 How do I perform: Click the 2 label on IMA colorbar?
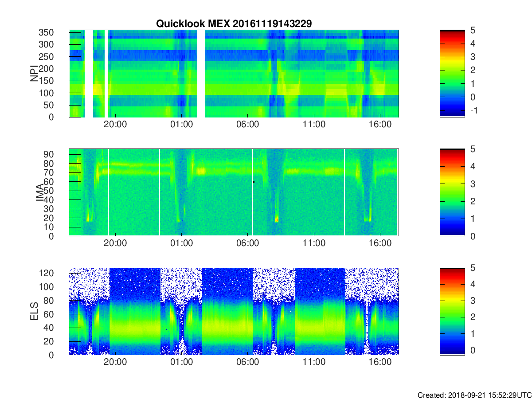tap(473, 201)
